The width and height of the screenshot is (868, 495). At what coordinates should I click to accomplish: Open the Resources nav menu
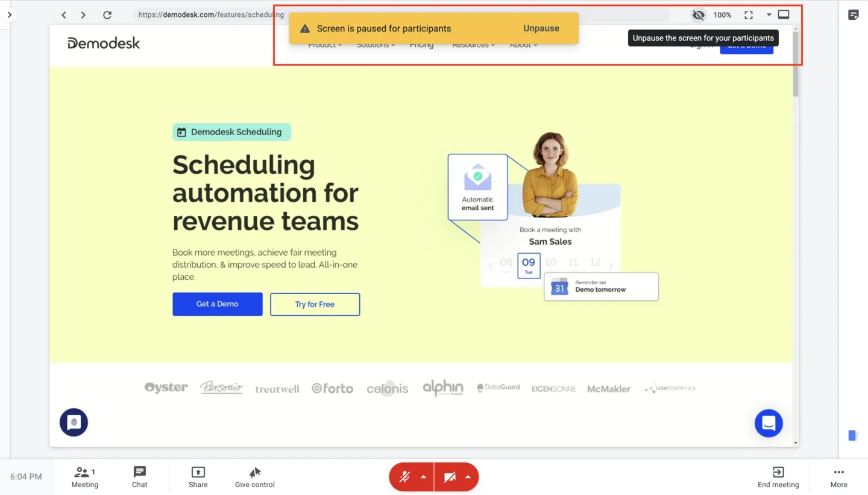tap(473, 45)
